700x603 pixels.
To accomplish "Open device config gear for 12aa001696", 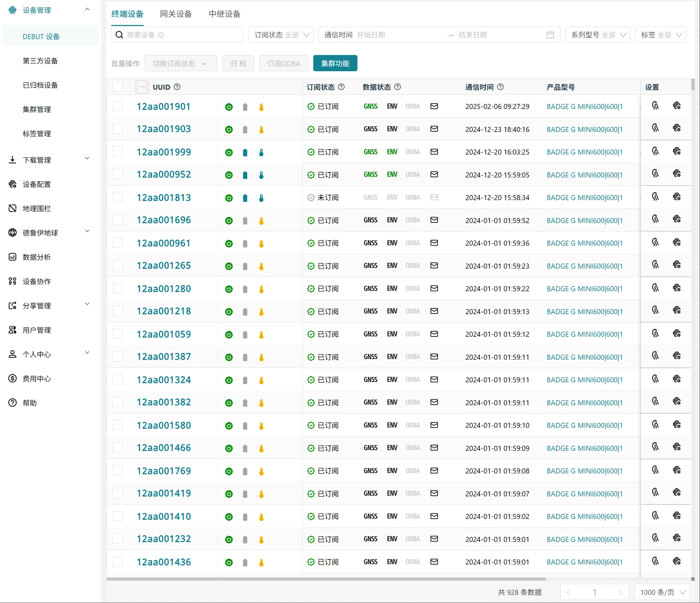I will point(676,219).
